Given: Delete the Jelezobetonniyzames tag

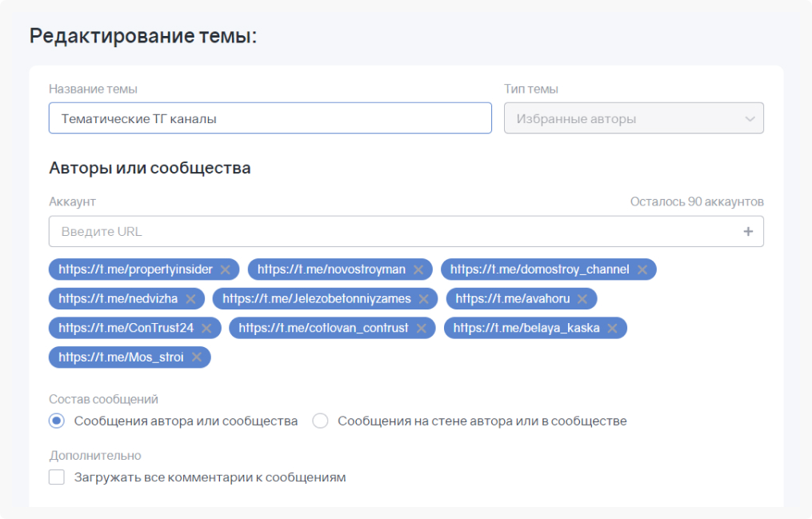Looking at the screenshot, I should (424, 299).
